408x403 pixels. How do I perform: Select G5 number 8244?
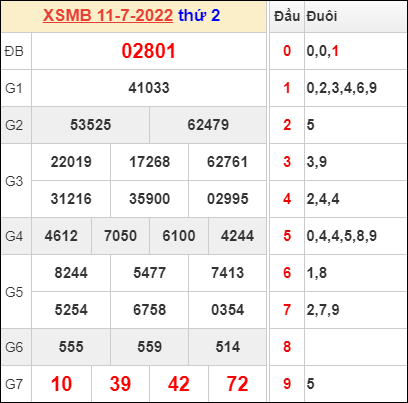tap(71, 273)
